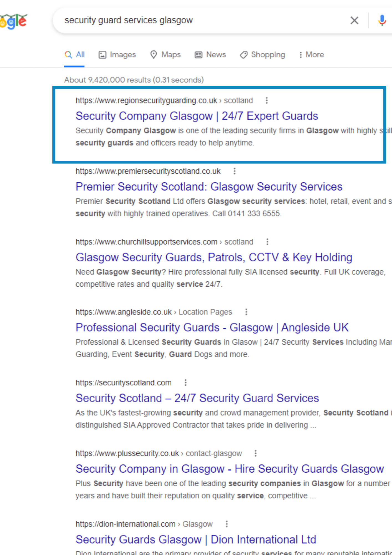Open Professional Security Guards Angleside UK link

click(212, 327)
